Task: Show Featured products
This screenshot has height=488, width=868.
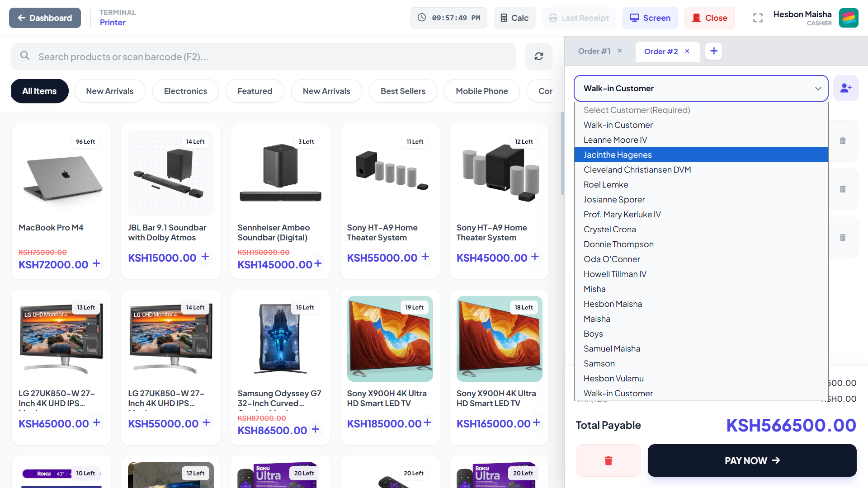Action: click(x=255, y=91)
